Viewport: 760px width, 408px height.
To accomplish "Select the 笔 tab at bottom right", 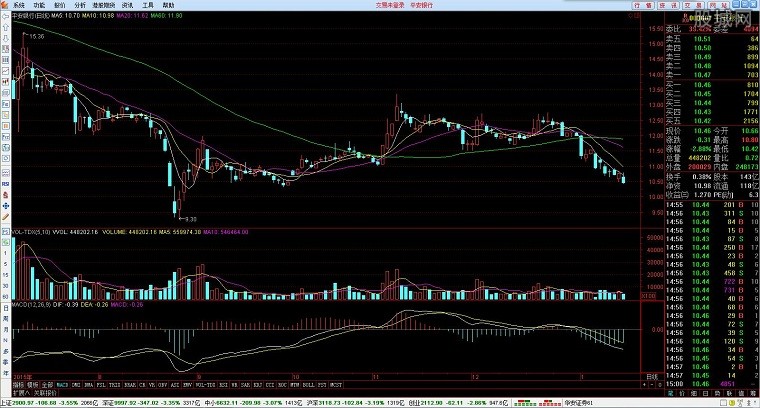I will (x=671, y=393).
